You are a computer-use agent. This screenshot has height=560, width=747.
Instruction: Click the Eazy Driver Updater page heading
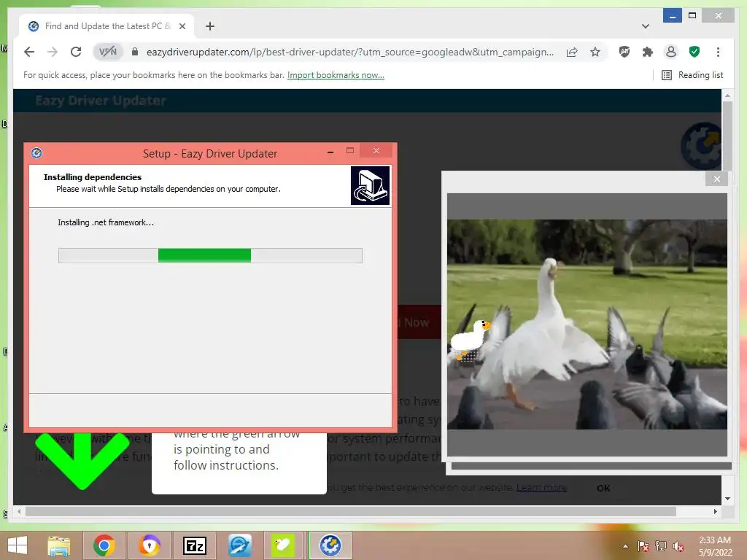pos(101,101)
